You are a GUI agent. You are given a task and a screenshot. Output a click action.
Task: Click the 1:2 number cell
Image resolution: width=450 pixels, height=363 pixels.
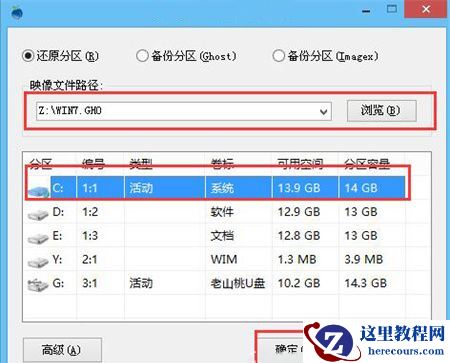click(90, 212)
